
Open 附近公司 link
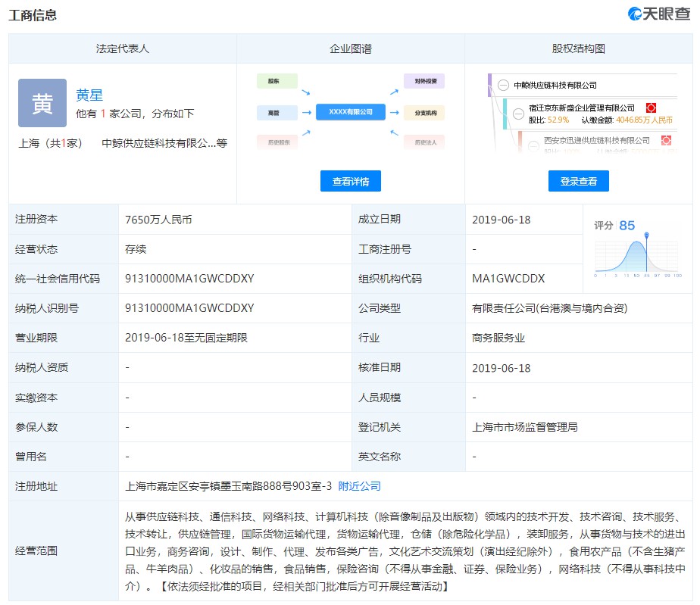point(359,486)
